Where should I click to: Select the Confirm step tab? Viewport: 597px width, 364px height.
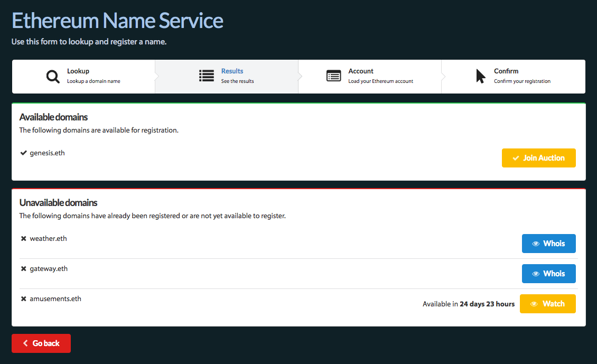point(513,77)
